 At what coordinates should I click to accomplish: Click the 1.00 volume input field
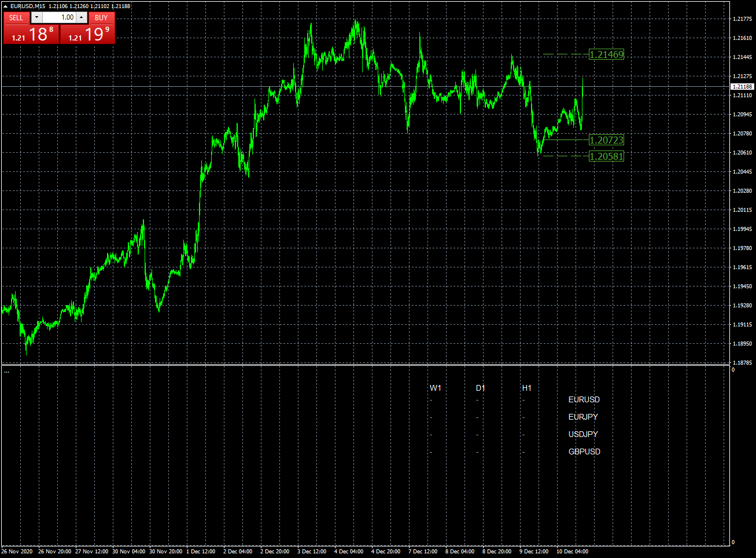[59, 17]
